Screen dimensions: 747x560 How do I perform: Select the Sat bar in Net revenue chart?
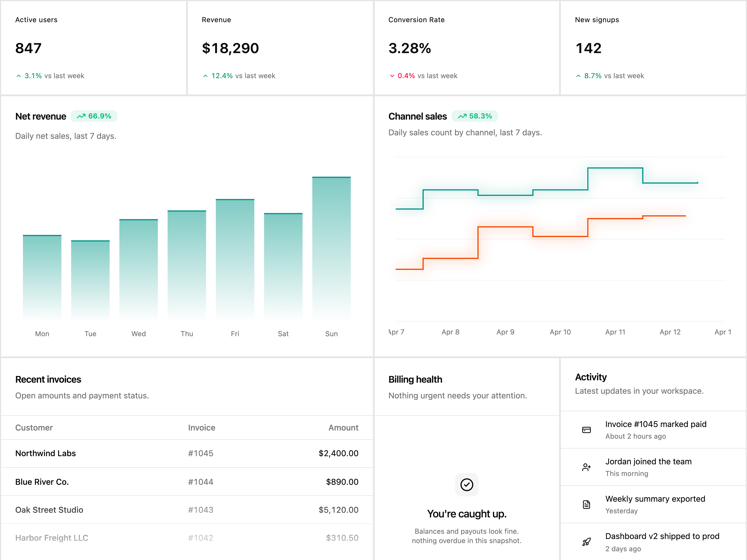point(283,267)
